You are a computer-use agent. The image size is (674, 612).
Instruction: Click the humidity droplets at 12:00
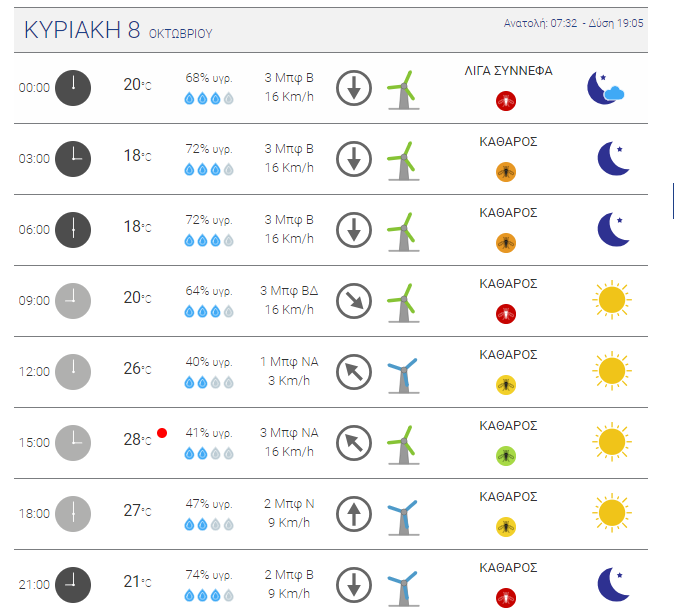pos(209,383)
